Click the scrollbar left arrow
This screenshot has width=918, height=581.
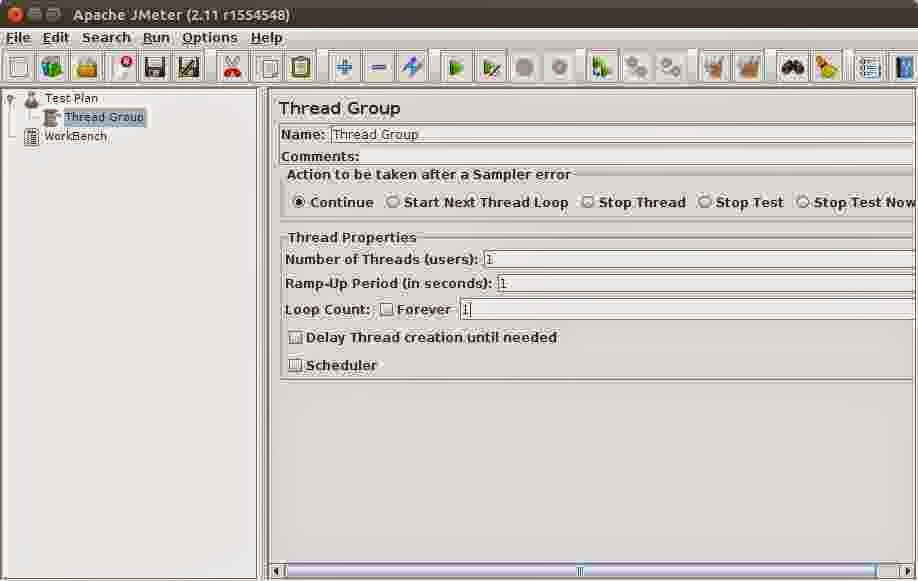pyautogui.click(x=277, y=570)
